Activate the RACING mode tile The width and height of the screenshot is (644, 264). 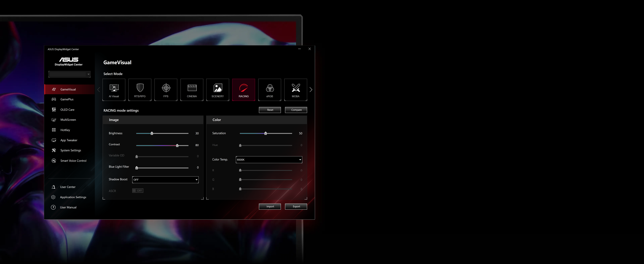click(x=244, y=90)
